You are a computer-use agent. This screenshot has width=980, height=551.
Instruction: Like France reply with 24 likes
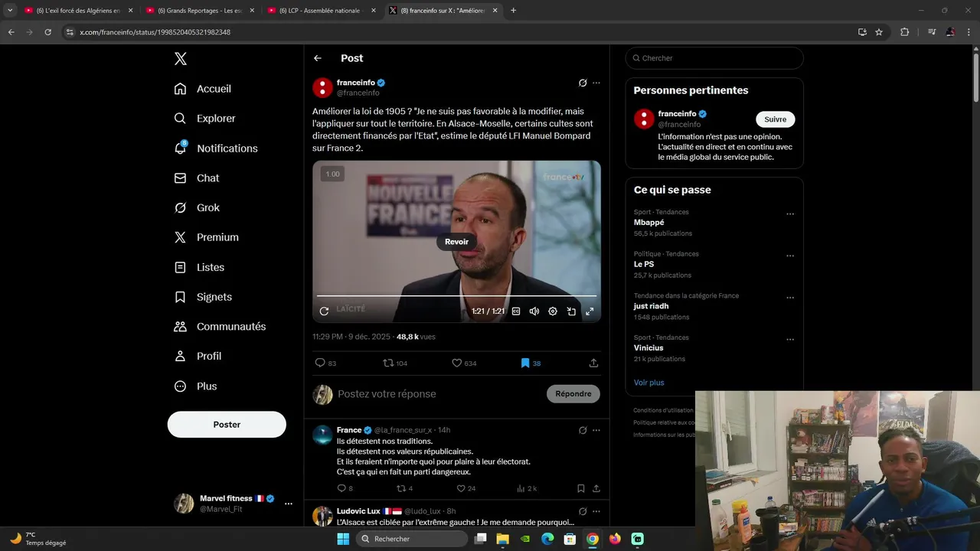click(x=465, y=488)
